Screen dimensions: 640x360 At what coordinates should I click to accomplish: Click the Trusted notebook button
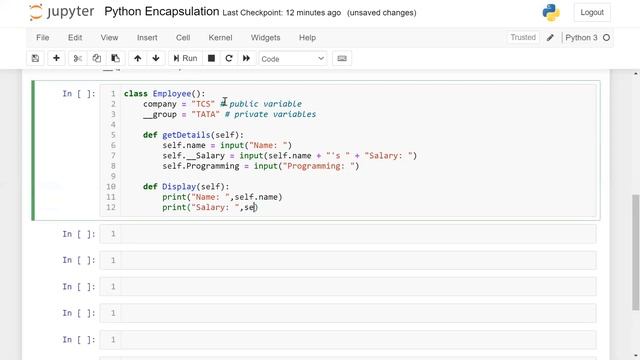(x=523, y=38)
